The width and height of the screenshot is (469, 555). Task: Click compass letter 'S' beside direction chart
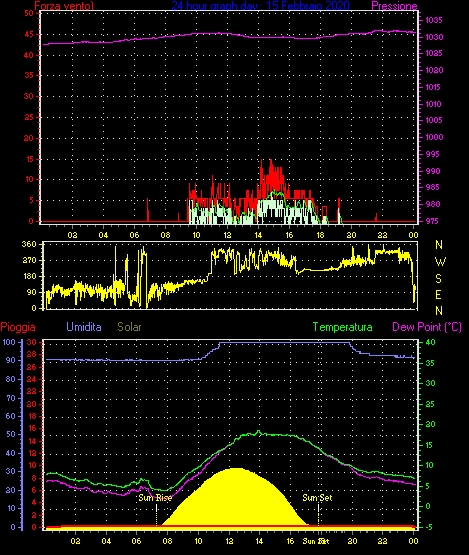tap(439, 279)
